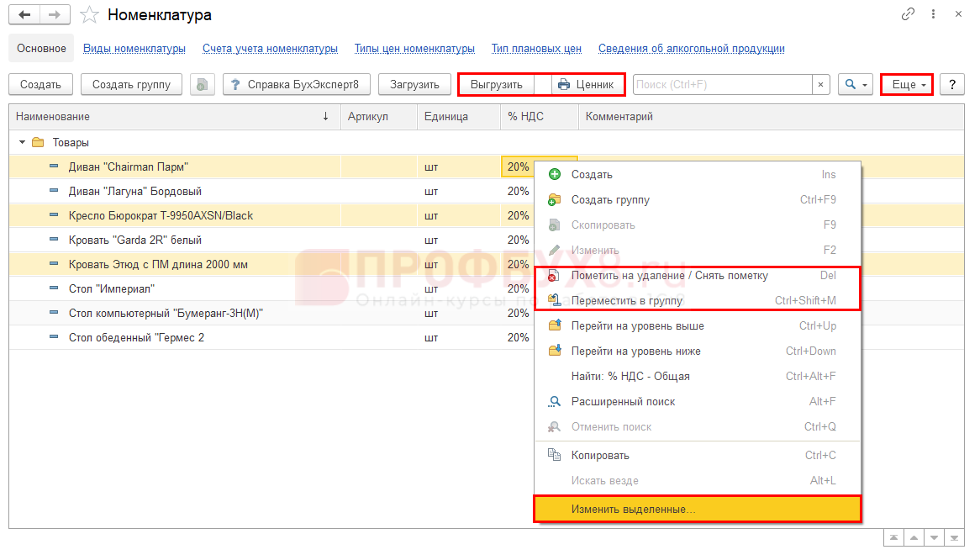This screenshot has width=980, height=555.
Task: Collapse the Товары folder group
Action: [x=23, y=142]
